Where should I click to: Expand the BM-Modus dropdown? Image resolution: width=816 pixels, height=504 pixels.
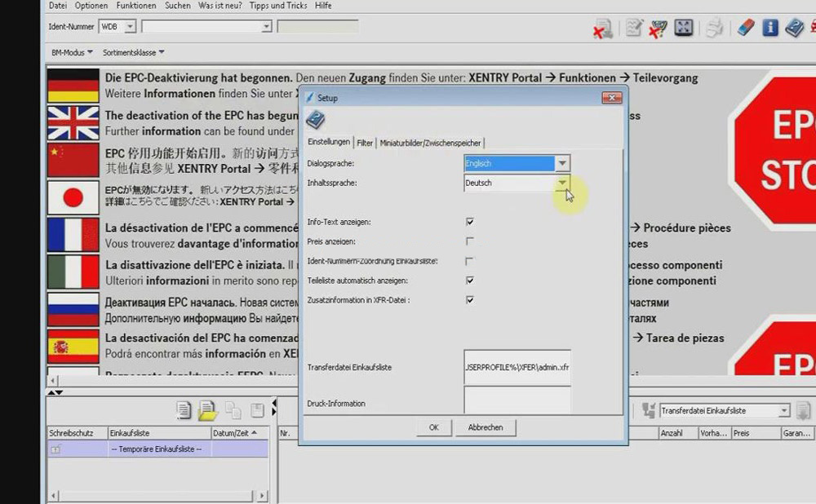point(72,52)
